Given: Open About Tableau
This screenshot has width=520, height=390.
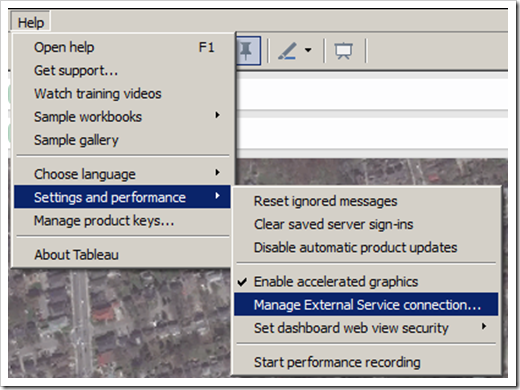Looking at the screenshot, I should [x=122, y=255].
